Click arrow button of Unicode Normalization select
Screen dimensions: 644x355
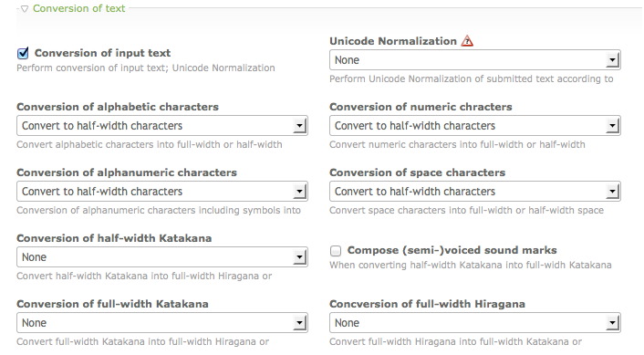[x=612, y=60]
